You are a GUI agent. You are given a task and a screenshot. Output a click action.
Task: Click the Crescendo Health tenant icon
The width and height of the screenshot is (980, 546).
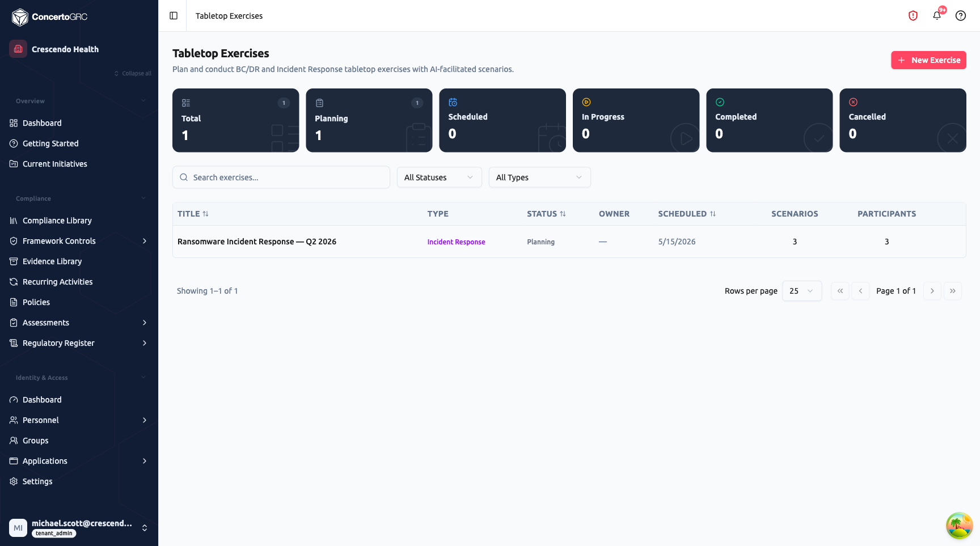18,49
